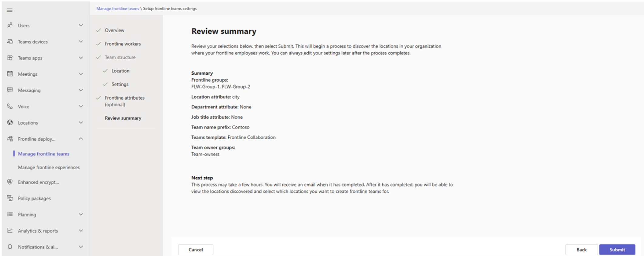Click the Voice phone icon
The width and height of the screenshot is (644, 256).
coord(10,106)
